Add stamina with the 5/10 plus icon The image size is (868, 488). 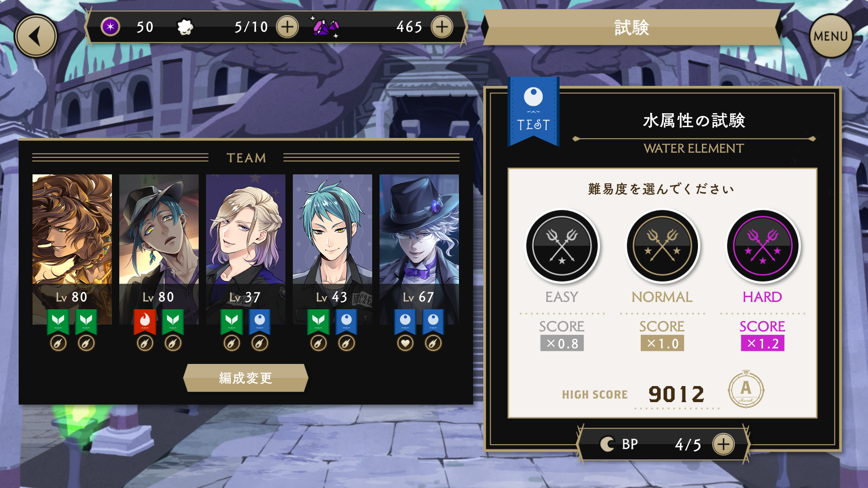tap(287, 27)
